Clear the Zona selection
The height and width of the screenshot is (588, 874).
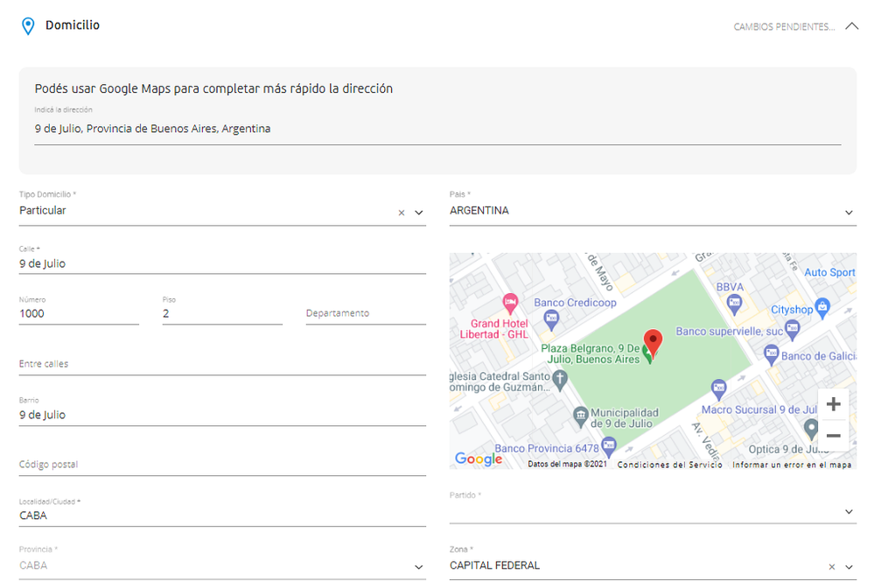[832, 567]
